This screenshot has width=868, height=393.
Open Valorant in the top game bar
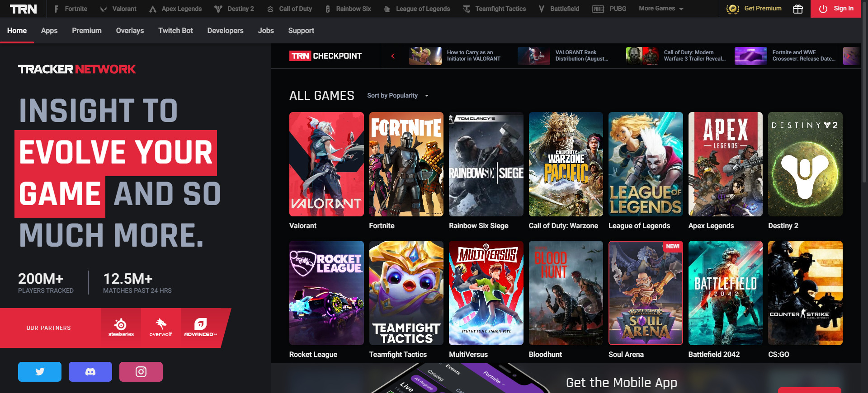click(118, 9)
